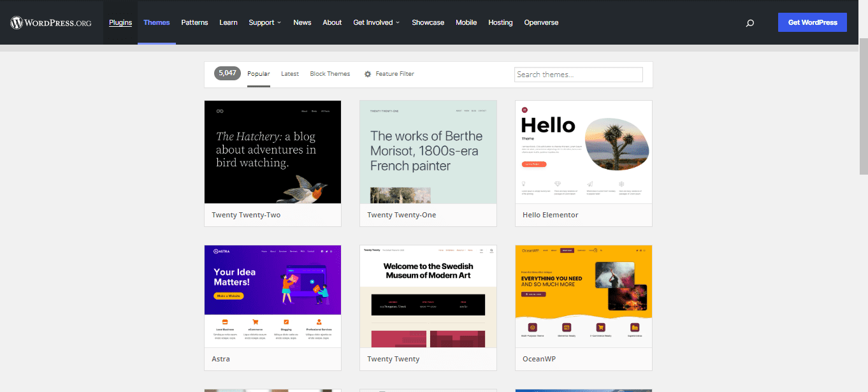
Task: Open the Learn menu item
Action: (x=228, y=22)
